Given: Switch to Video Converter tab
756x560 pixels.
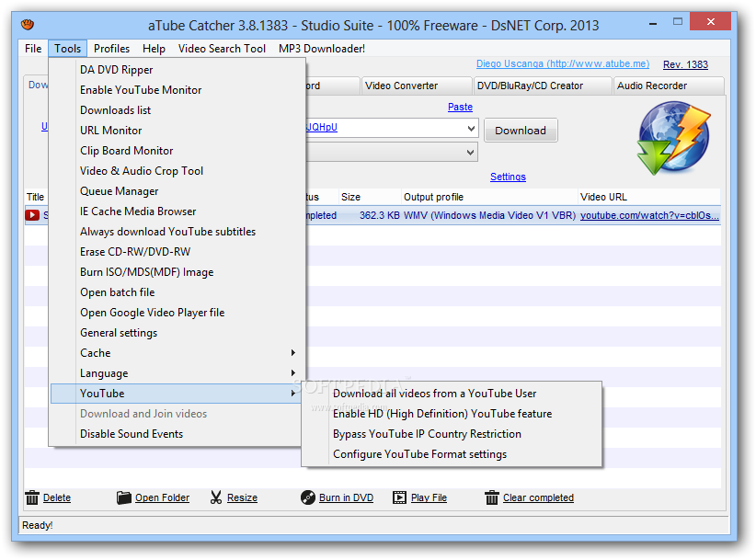Looking at the screenshot, I should [x=416, y=86].
